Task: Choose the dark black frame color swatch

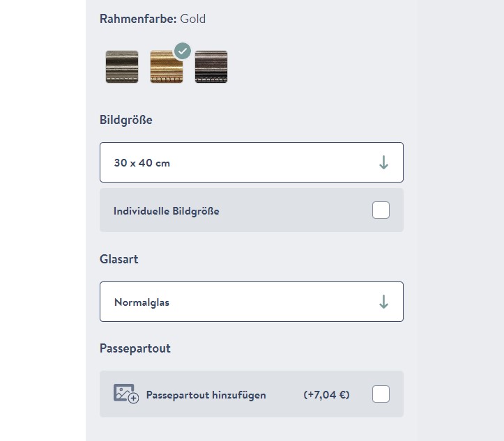Action: [x=211, y=67]
